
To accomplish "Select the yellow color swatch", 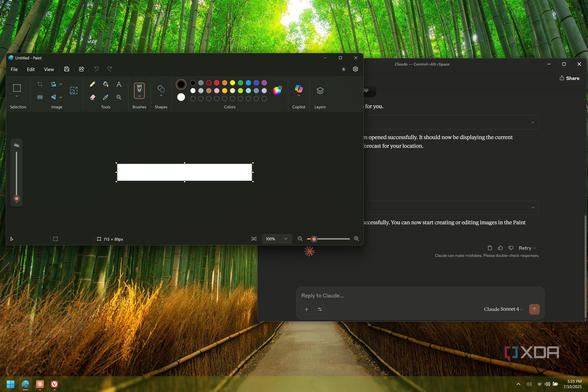I will (x=233, y=83).
